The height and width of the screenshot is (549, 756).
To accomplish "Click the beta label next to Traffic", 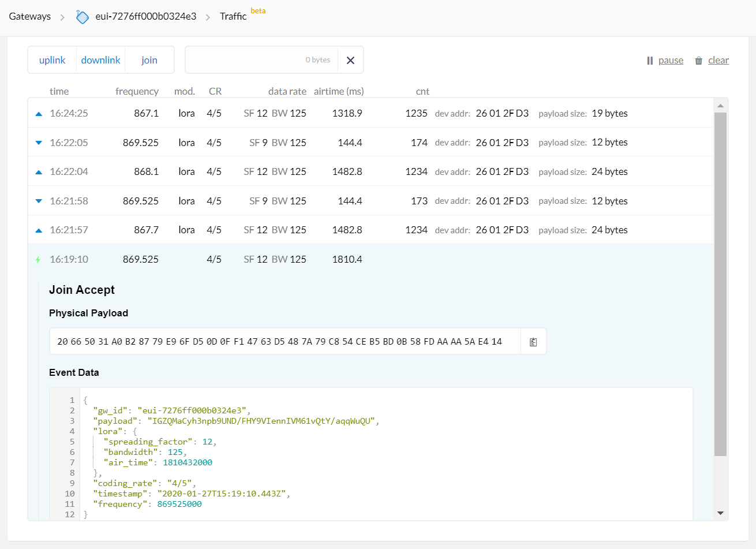I will (x=258, y=11).
